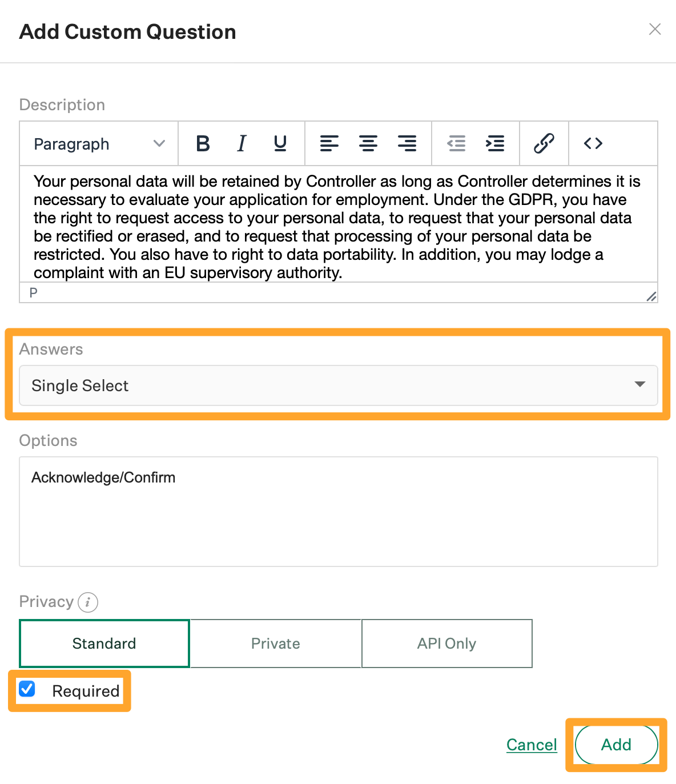Expand the Answers Single Select dropdown

339,385
